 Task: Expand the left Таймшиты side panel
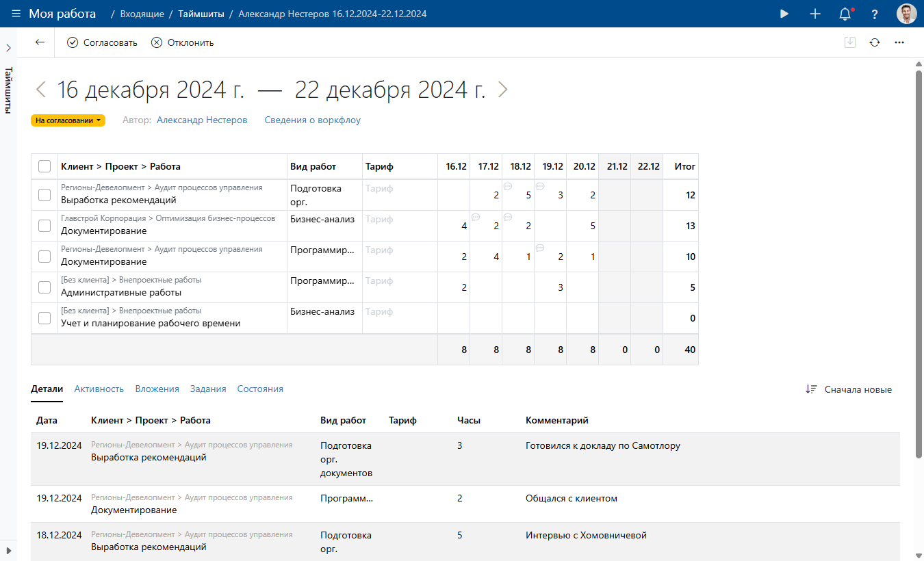point(8,48)
